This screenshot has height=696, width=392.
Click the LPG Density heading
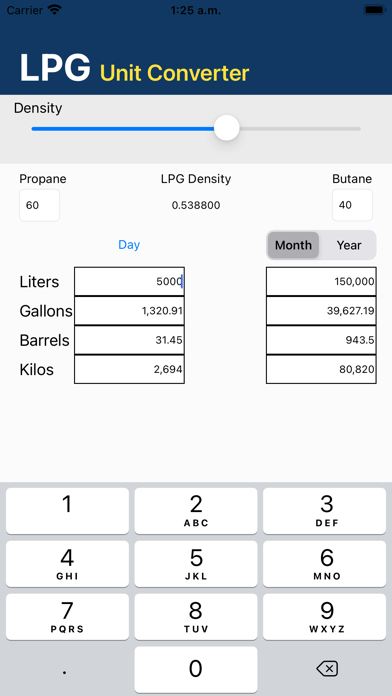click(196, 179)
